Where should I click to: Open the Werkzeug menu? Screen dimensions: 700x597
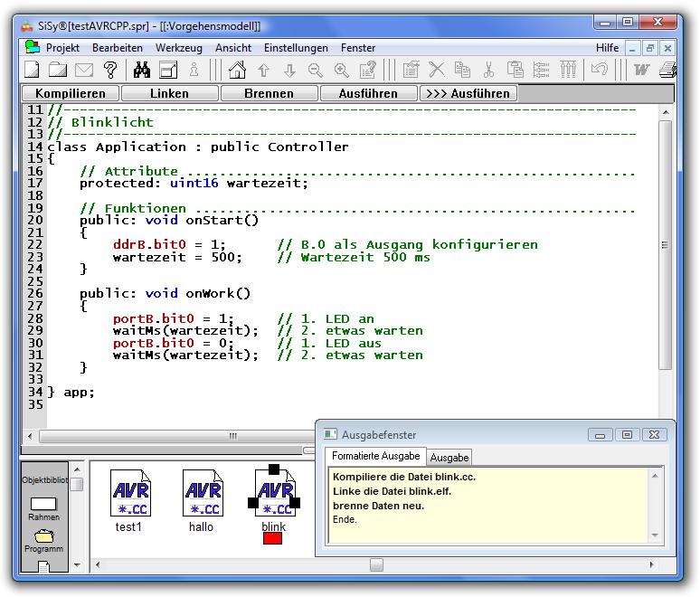click(x=178, y=48)
